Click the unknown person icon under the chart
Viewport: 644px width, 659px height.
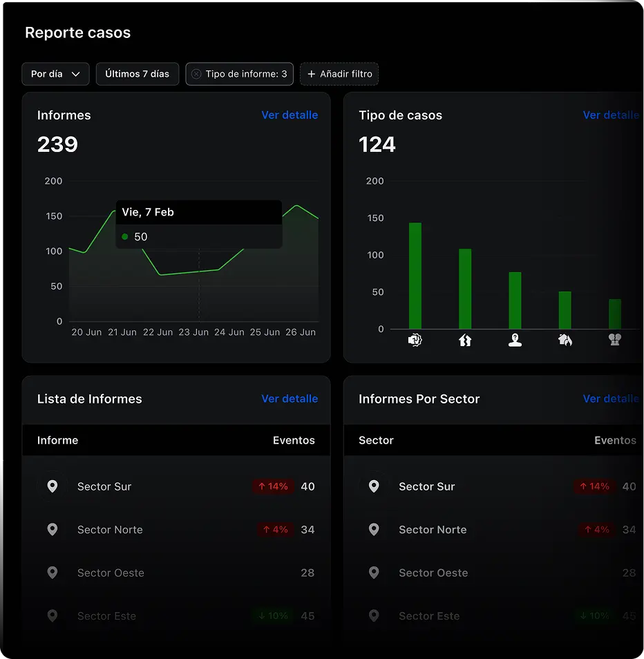coord(515,340)
